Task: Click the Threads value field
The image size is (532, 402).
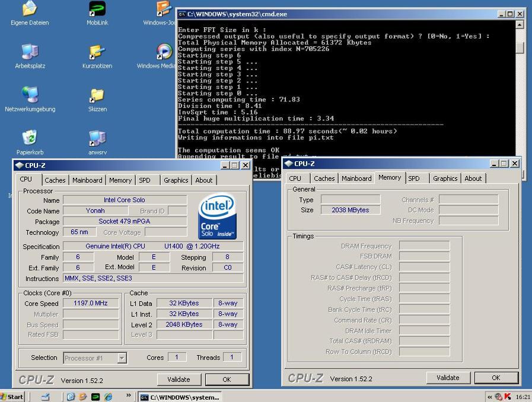Action: (232, 357)
